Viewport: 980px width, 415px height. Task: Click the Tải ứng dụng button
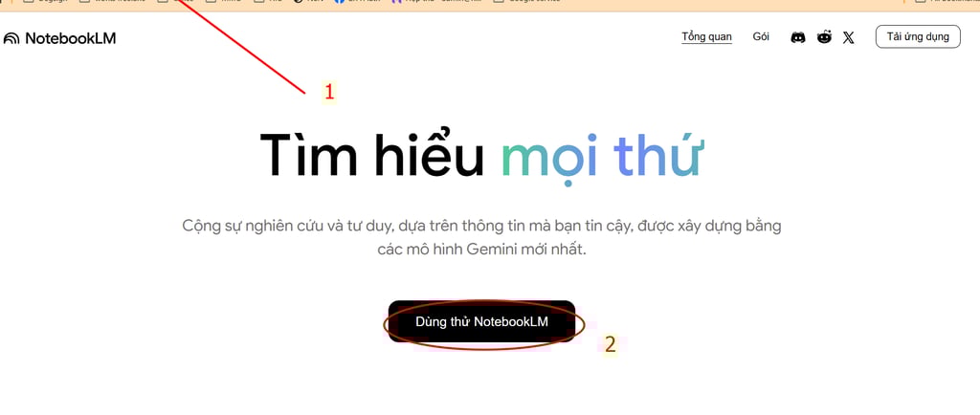918,37
